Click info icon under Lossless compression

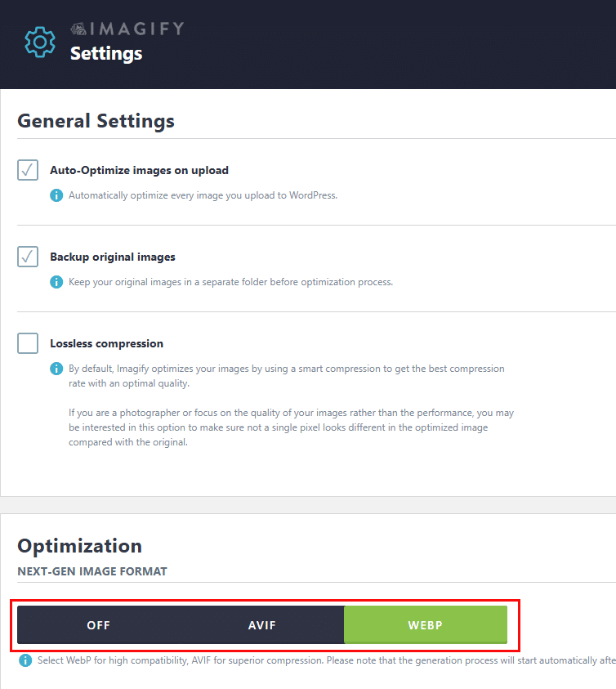[56, 369]
